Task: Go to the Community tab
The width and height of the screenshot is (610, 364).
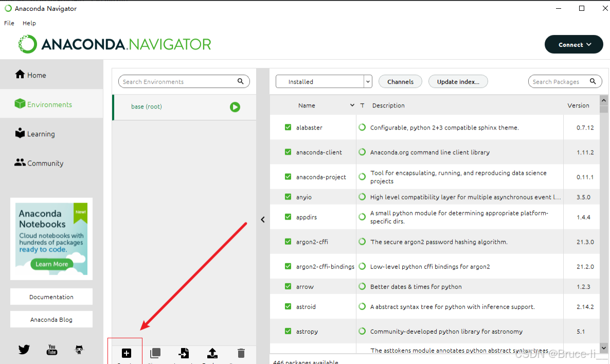Action: [x=51, y=163]
